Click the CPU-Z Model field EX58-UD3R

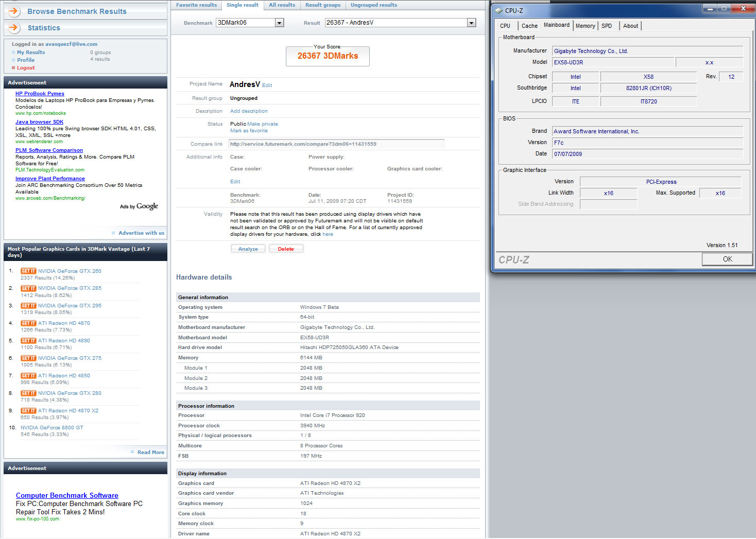point(613,62)
